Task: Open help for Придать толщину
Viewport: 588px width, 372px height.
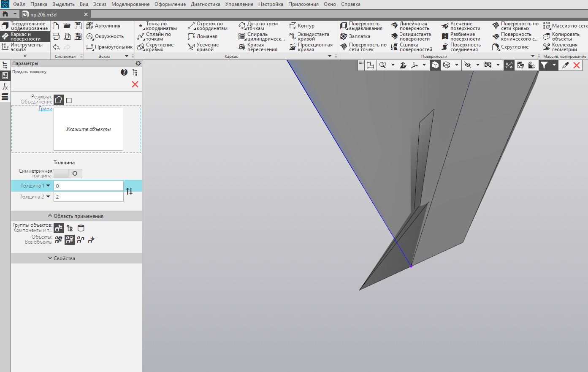Action: tap(124, 72)
